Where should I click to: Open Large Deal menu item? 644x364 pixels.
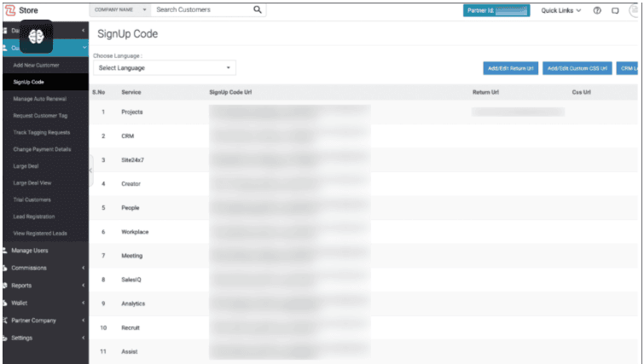tap(26, 166)
